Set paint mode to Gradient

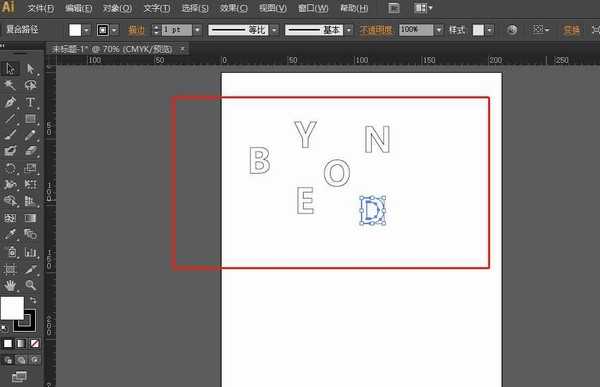pos(21,343)
